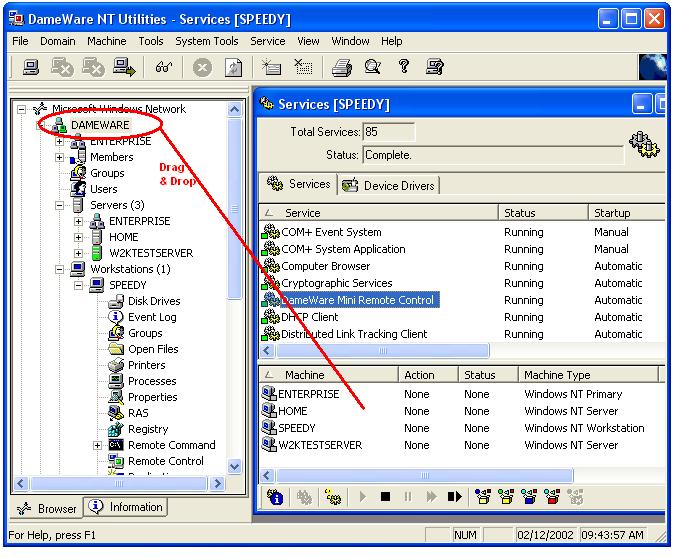
Task: Select Remote Control tree item
Action: 166,461
